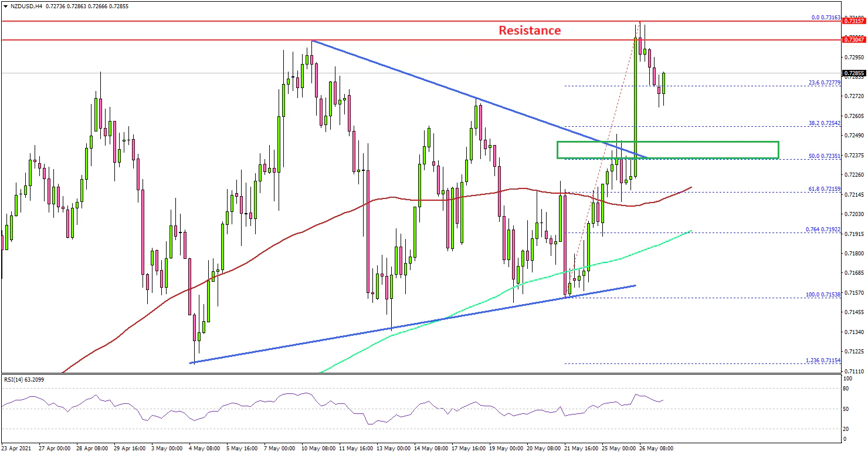
Task: Select the red 0.73157 price tag
Action: [853, 21]
